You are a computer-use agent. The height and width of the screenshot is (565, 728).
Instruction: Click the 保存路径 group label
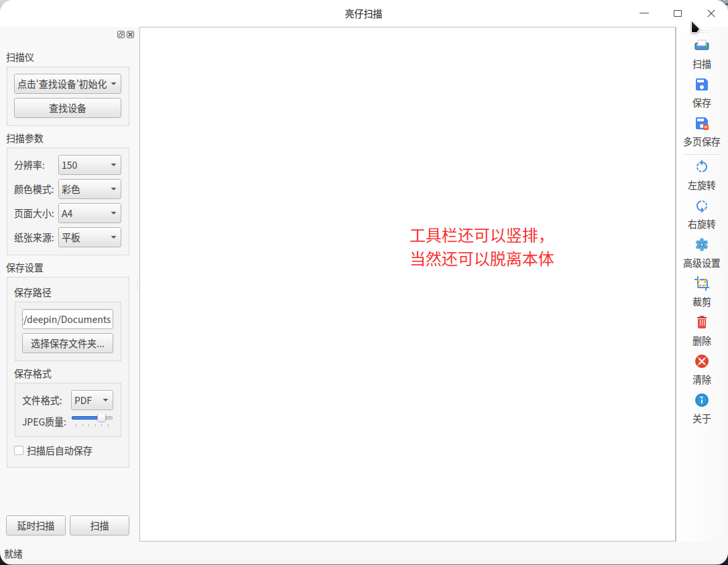32,292
